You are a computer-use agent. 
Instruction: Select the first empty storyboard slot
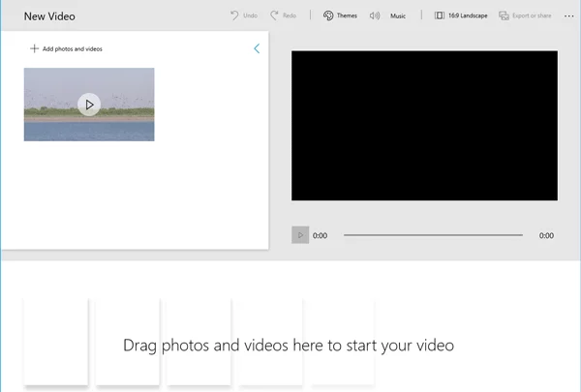pyautogui.click(x=56, y=339)
